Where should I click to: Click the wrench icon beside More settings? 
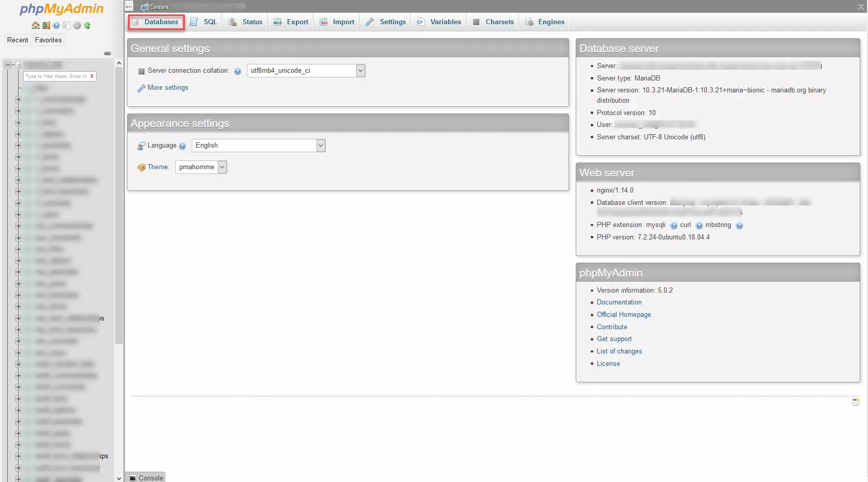[141, 88]
